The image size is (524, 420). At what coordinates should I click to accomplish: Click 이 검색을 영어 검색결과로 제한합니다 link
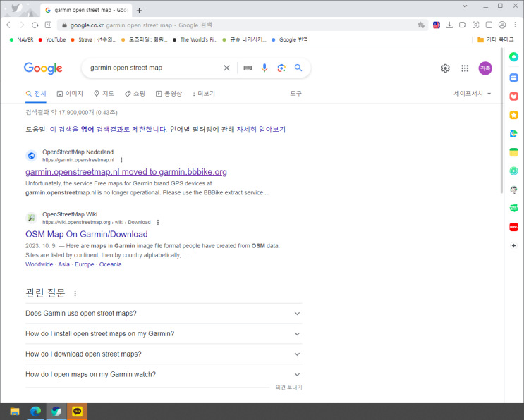[x=108, y=130]
